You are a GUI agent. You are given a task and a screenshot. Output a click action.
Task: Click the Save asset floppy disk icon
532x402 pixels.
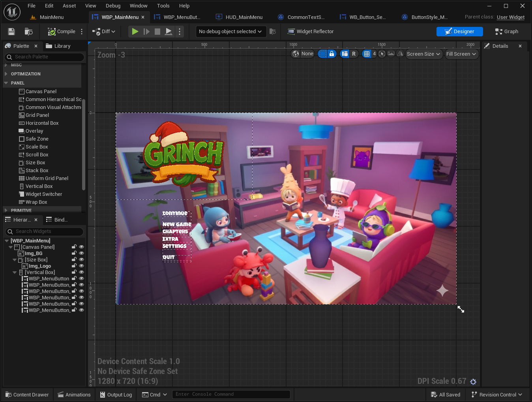pos(11,32)
